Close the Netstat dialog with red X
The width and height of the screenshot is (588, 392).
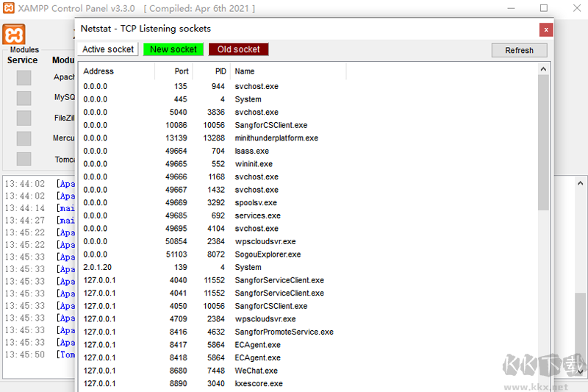(x=546, y=30)
